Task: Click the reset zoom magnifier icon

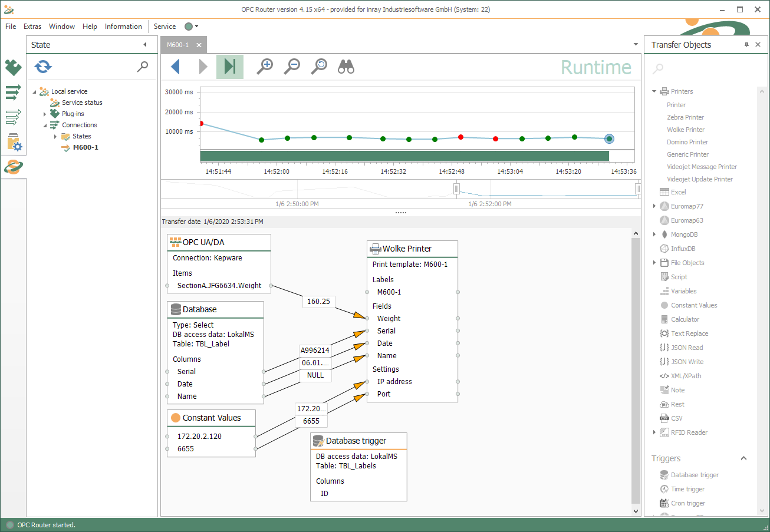Action: pos(319,67)
